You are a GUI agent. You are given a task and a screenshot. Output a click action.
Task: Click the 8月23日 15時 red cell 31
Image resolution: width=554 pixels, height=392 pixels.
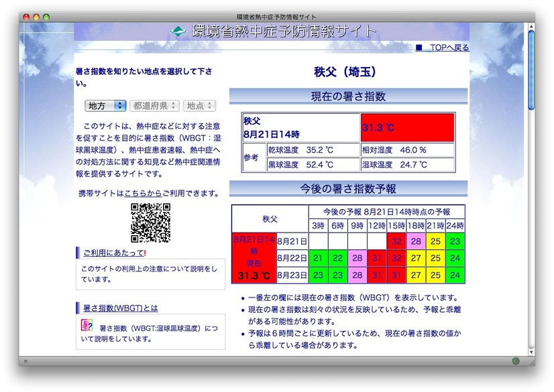pos(396,275)
